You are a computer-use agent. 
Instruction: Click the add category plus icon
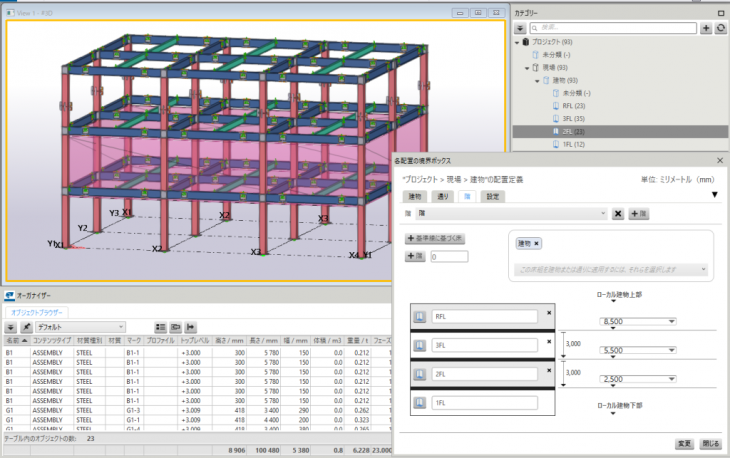tap(706, 29)
